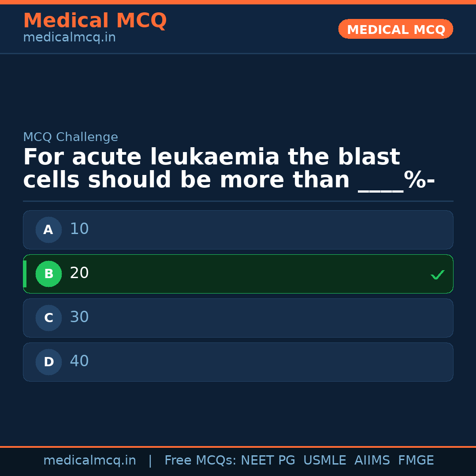Screen dimensions: 476x476
Task: Click the orange MEDICAL MCQ badge
Action: (395, 30)
